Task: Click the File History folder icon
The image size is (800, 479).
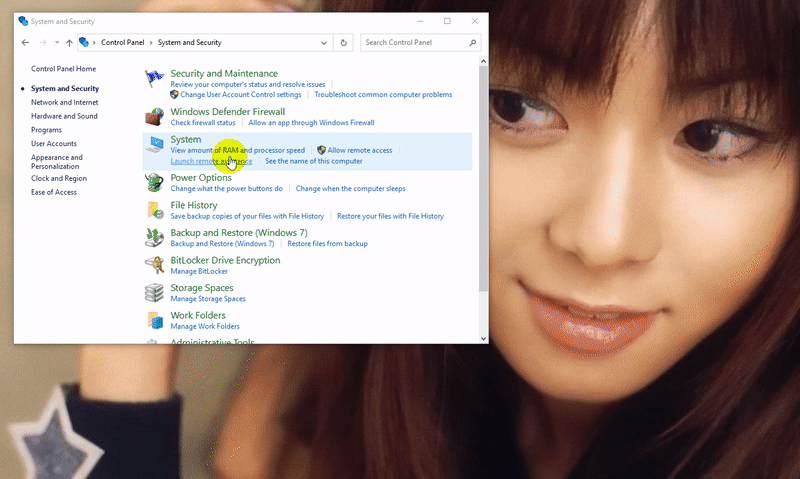Action: click(x=154, y=210)
